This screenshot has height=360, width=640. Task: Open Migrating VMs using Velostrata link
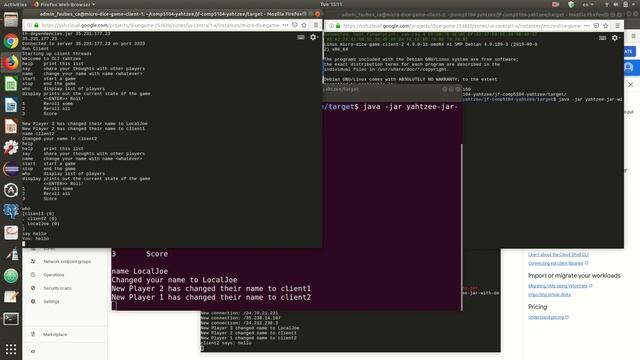[x=558, y=286]
